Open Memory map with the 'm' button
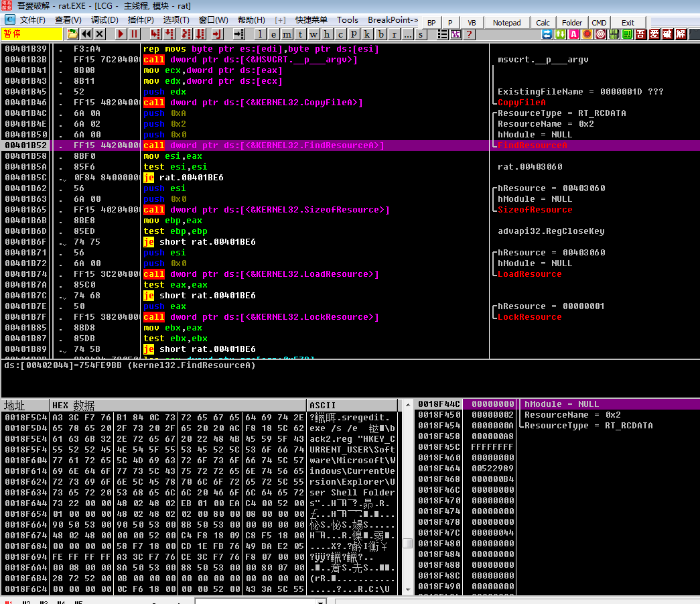Screen dimensions: 700x604 coord(287,34)
